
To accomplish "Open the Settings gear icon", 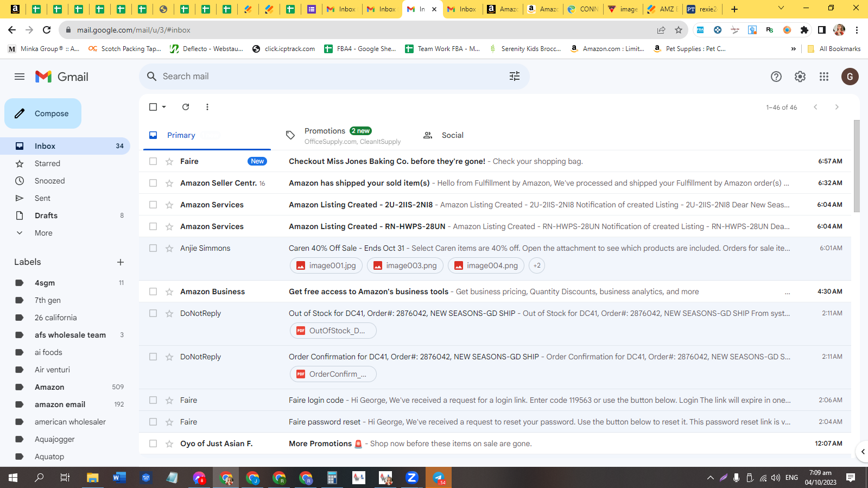I will click(x=800, y=77).
